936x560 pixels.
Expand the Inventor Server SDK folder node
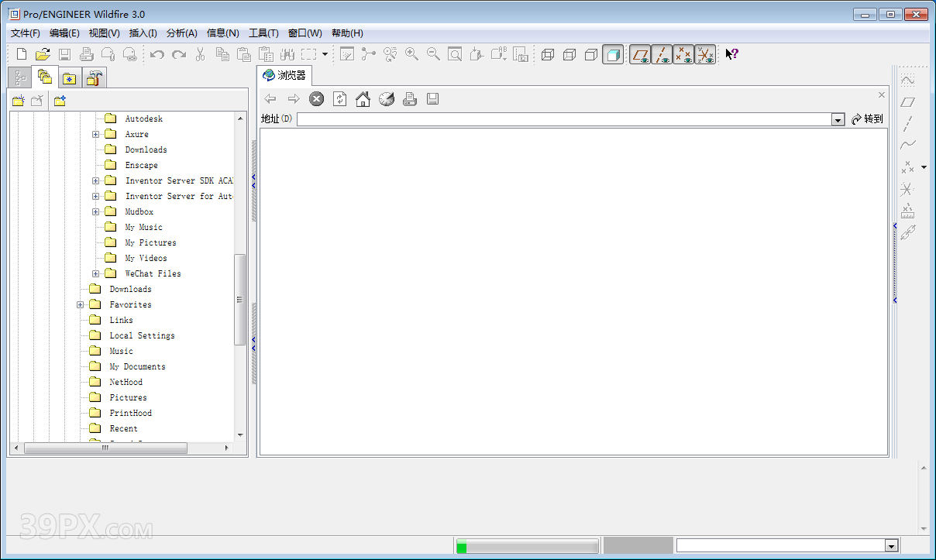click(95, 180)
